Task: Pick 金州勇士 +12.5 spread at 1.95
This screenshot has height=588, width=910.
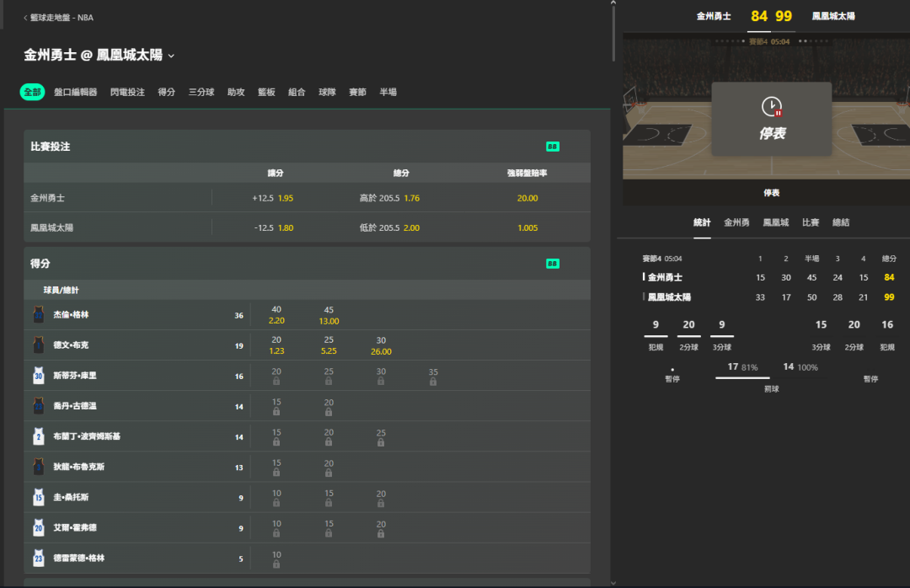Action: pyautogui.click(x=273, y=198)
